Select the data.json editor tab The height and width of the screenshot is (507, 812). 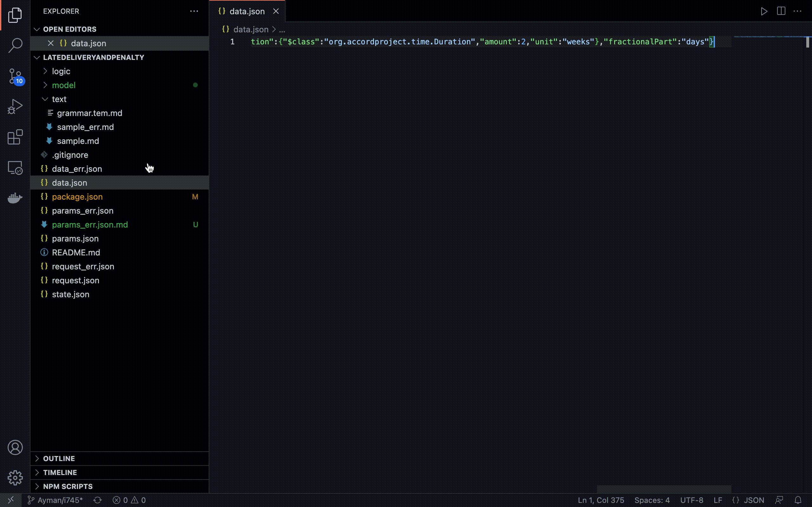point(247,11)
